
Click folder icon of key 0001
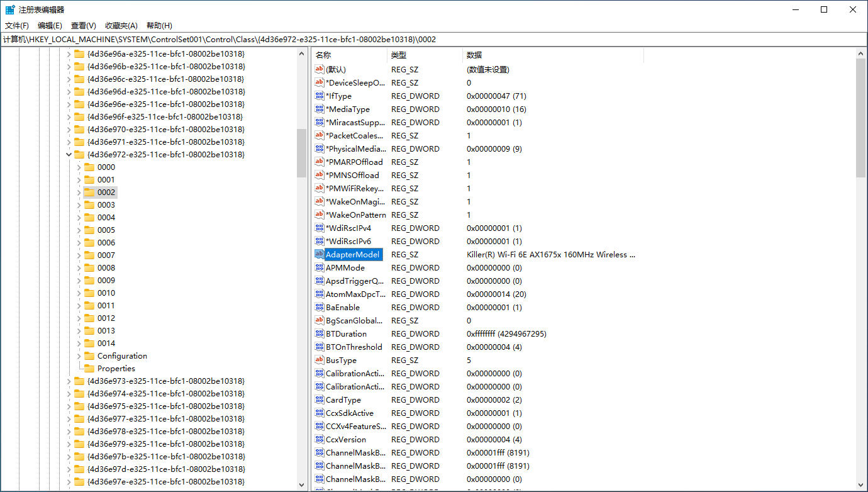pyautogui.click(x=89, y=179)
